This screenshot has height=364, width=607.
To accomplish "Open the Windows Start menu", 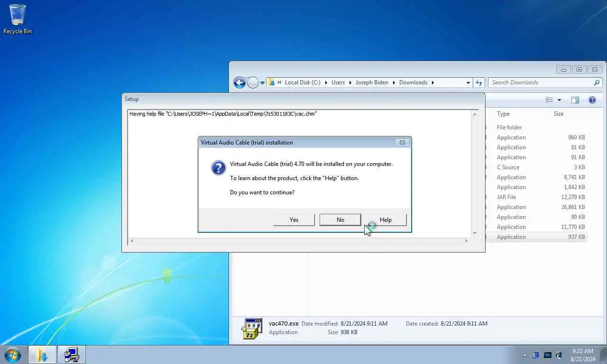I will [12, 355].
